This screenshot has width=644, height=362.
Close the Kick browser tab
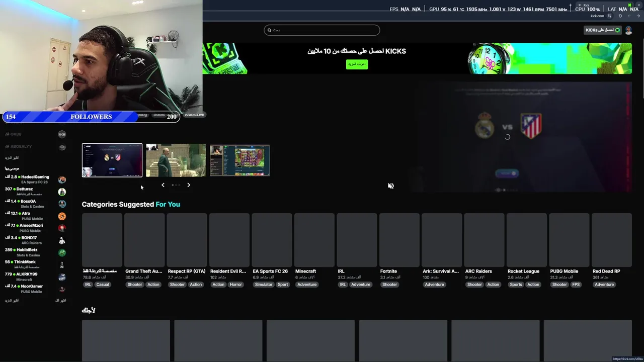click(580, 5)
